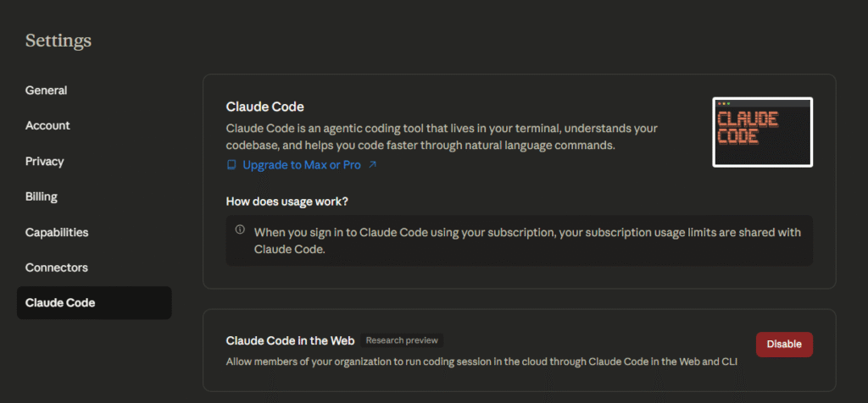Go to Account settings
Image resolution: width=868 pixels, height=403 pixels.
(47, 125)
